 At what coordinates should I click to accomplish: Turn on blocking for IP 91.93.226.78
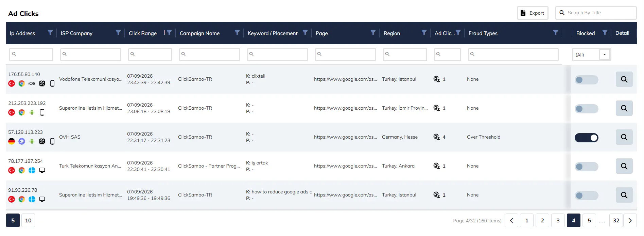pos(587,196)
